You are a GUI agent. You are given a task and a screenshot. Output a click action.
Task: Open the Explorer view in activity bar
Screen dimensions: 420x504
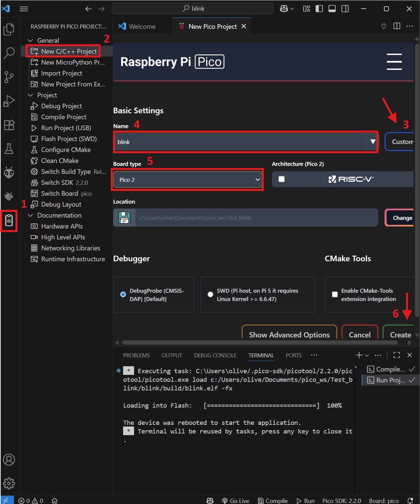point(9,29)
